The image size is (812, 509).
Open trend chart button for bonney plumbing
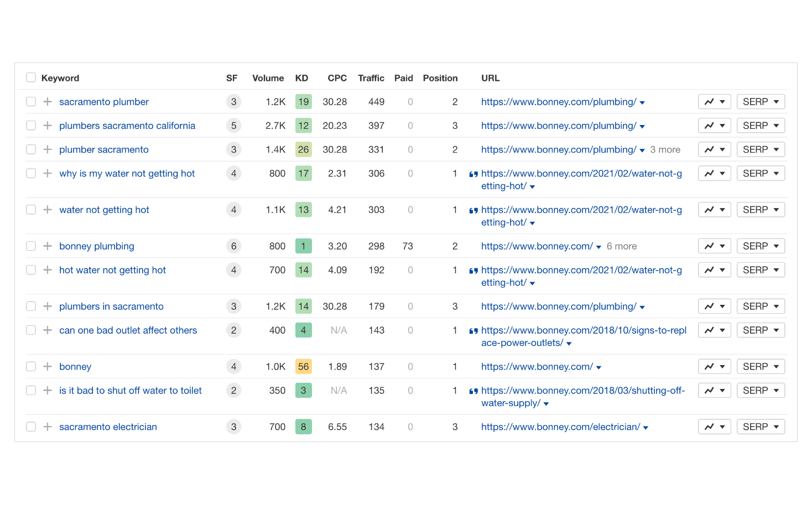click(715, 246)
